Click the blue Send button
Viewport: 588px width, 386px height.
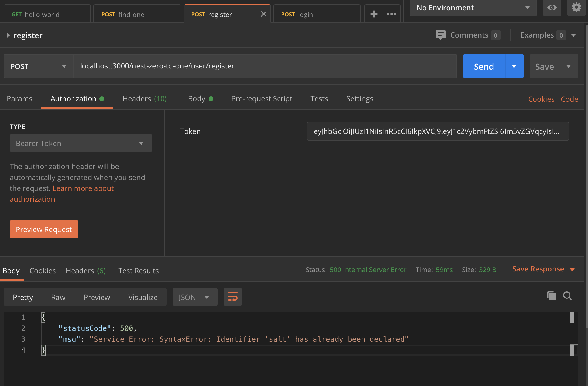(484, 66)
